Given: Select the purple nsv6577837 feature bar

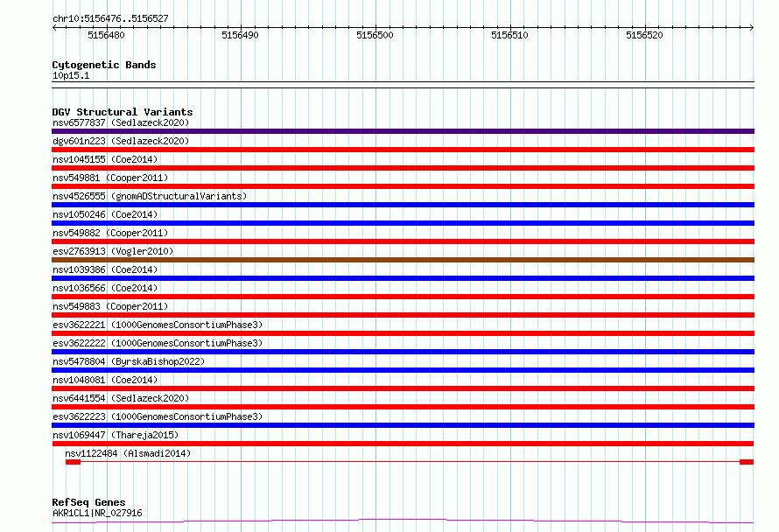Looking at the screenshot, I should 403,131.
